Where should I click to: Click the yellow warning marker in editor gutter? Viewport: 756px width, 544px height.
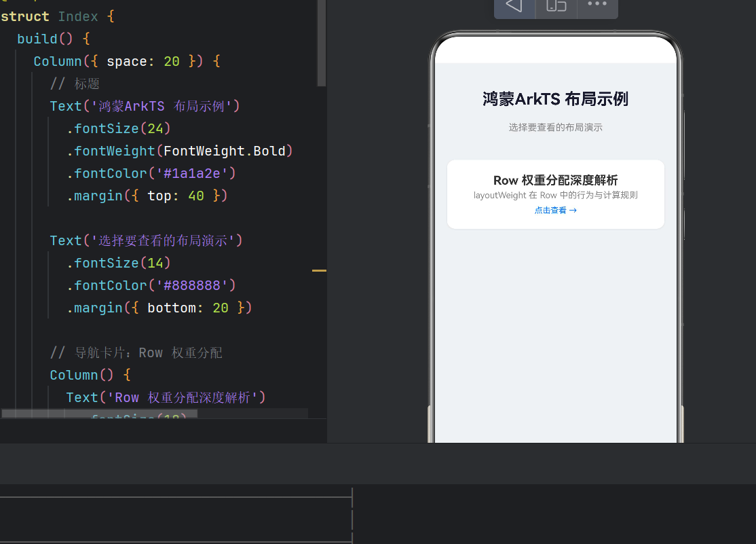[319, 271]
